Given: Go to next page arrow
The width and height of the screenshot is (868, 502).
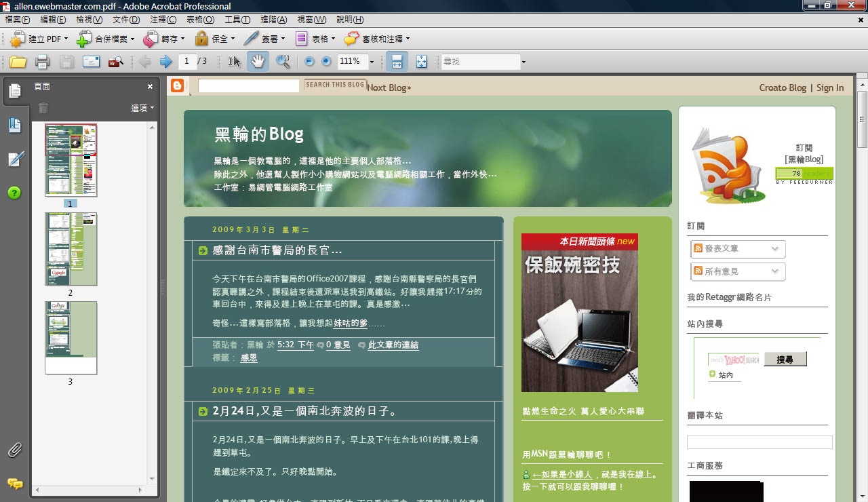Looking at the screenshot, I should pyautogui.click(x=166, y=62).
